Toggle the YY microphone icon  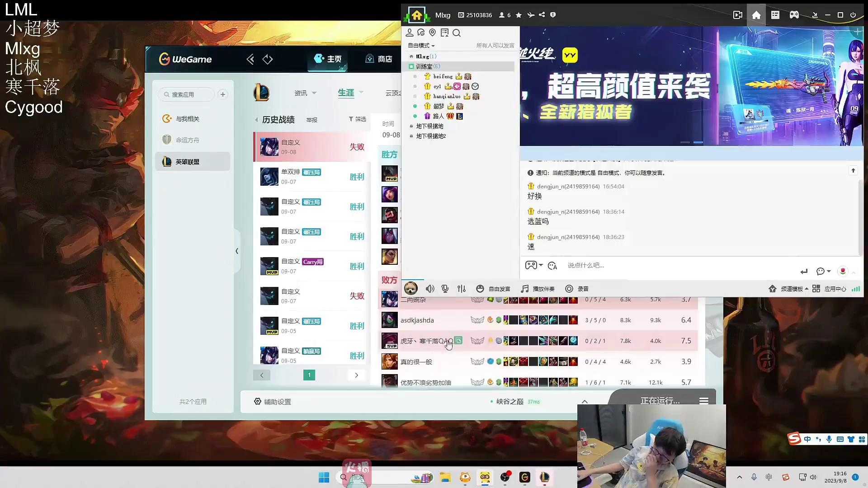(x=445, y=289)
